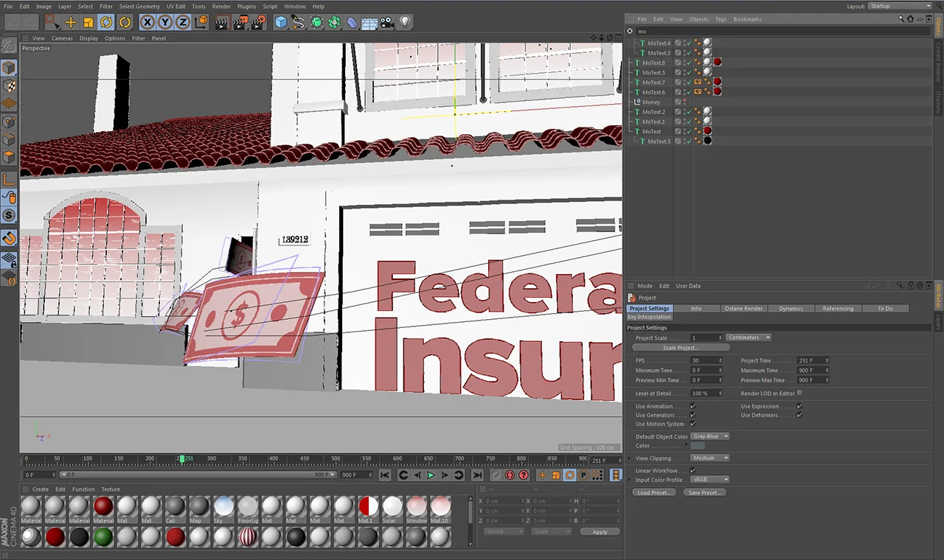This screenshot has width=944, height=560.
Task: Select the Live Selection tool in top toolbar
Action: [x=52, y=22]
